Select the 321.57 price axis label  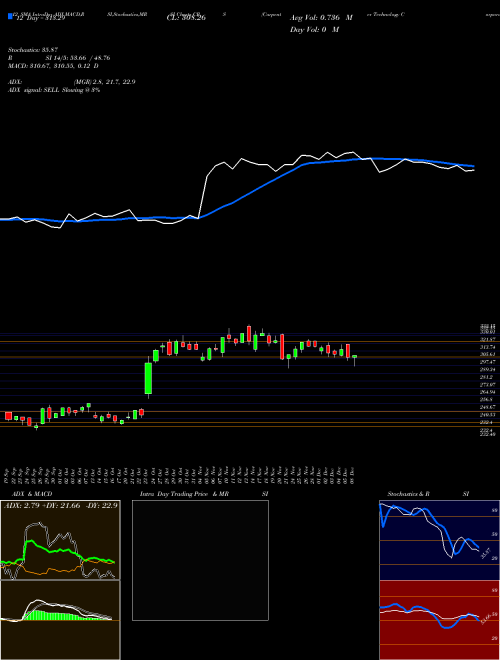[x=488, y=339]
